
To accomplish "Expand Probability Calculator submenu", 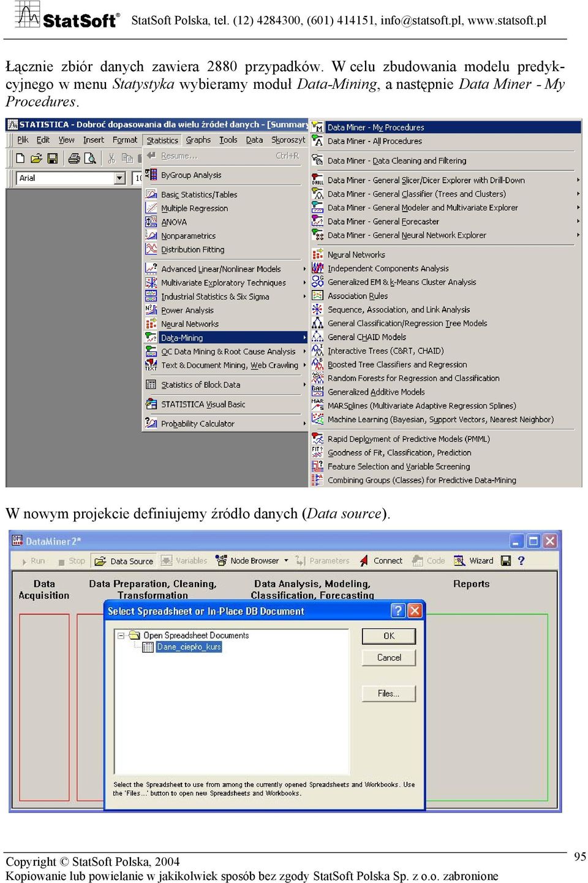I will (304, 423).
